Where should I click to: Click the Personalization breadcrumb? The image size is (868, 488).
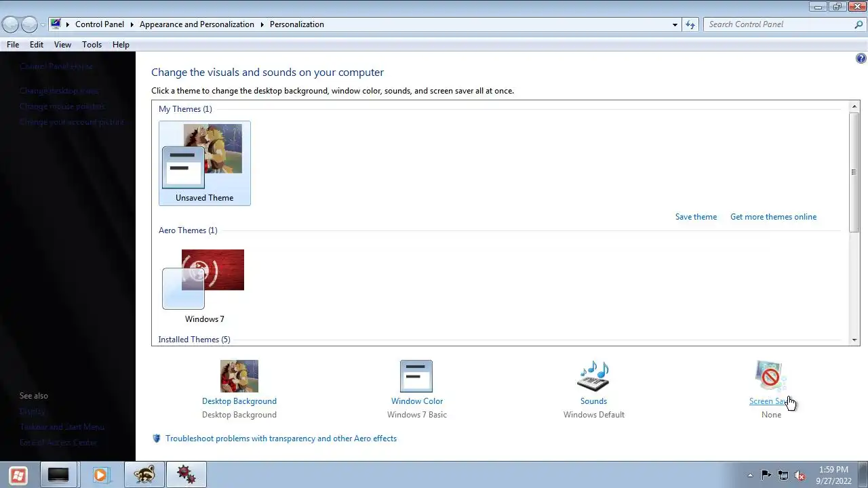pos(297,24)
